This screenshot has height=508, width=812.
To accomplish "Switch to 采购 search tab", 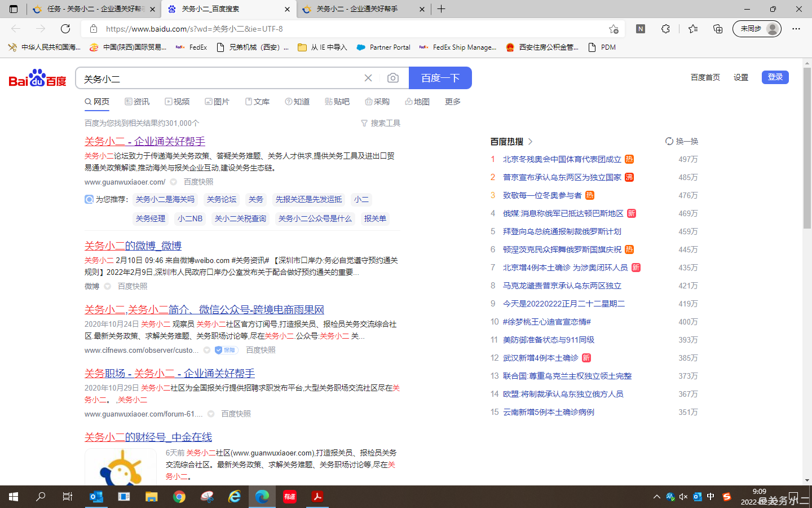I will point(377,102).
